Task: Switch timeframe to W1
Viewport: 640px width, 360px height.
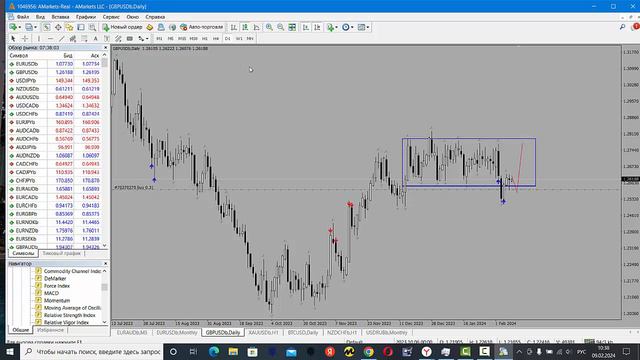Action: (x=239, y=38)
